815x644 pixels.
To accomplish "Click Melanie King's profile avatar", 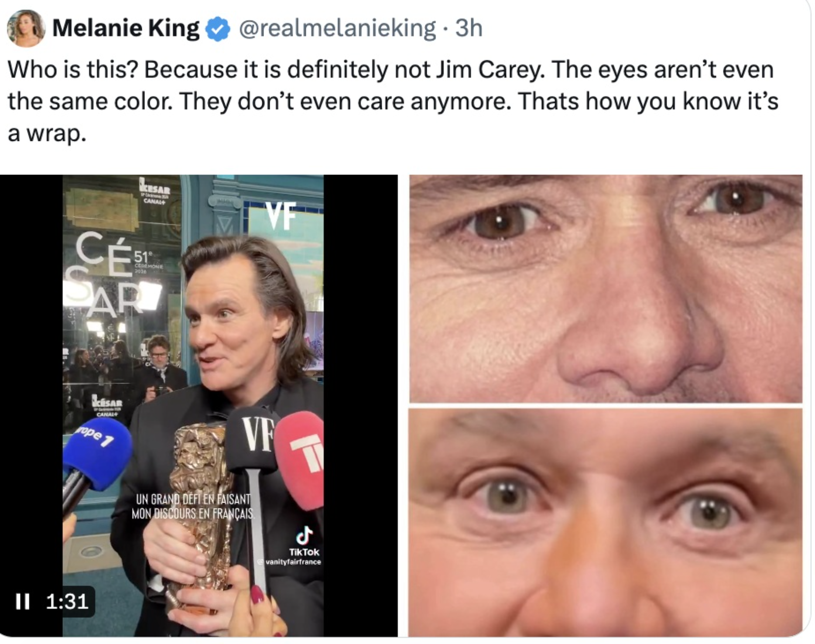I will pos(26,28).
